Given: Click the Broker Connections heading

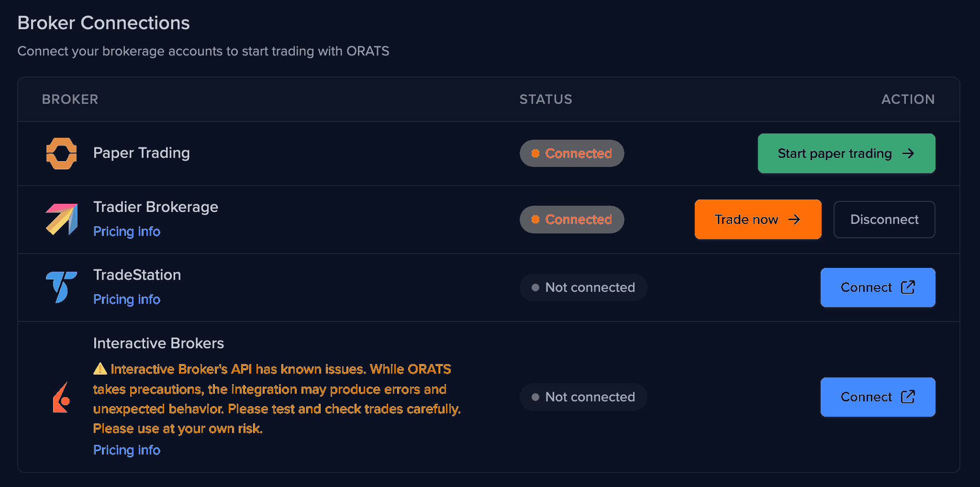Looking at the screenshot, I should coord(104,23).
